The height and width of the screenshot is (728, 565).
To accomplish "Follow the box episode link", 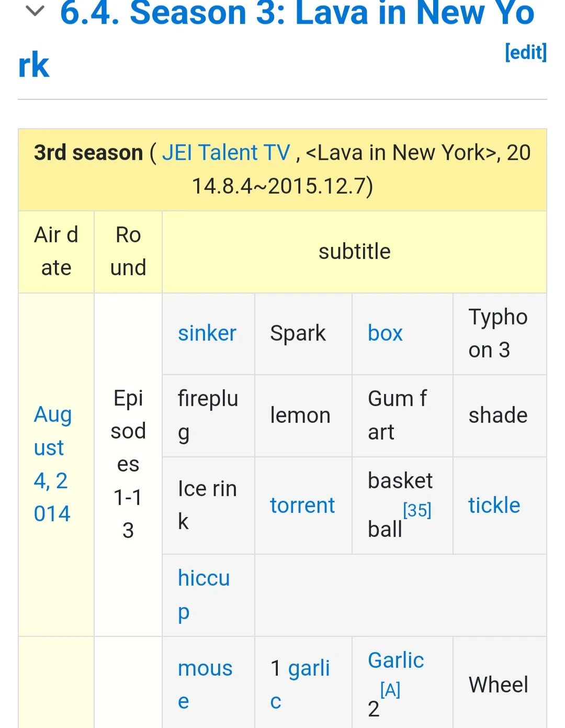I will click(x=385, y=333).
